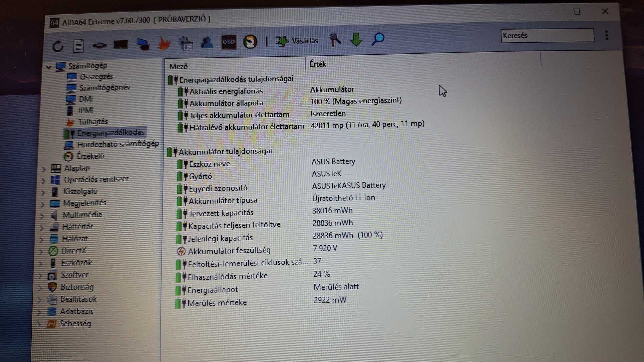Click the Refresh toolbar icon

(58, 46)
